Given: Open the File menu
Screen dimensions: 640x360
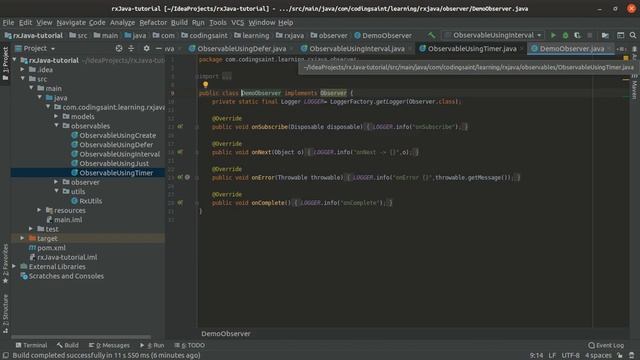Looking at the screenshot, I should 8,22.
